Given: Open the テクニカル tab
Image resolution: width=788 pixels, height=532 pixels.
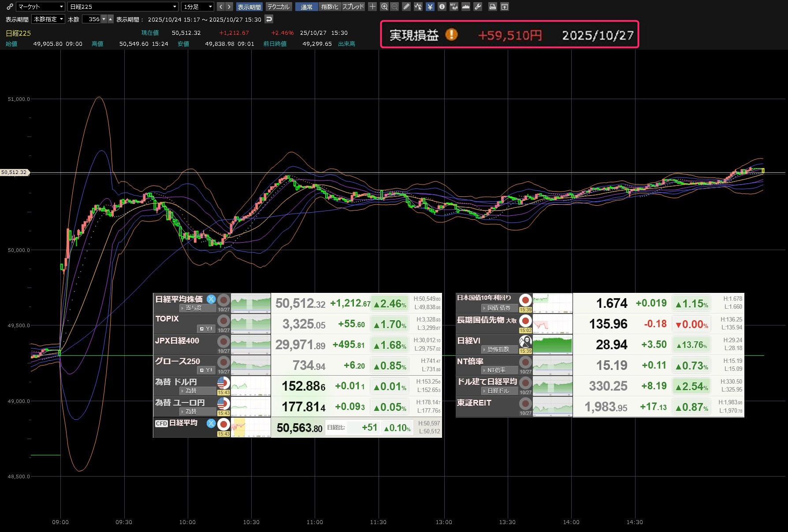Looking at the screenshot, I should click(x=279, y=7).
